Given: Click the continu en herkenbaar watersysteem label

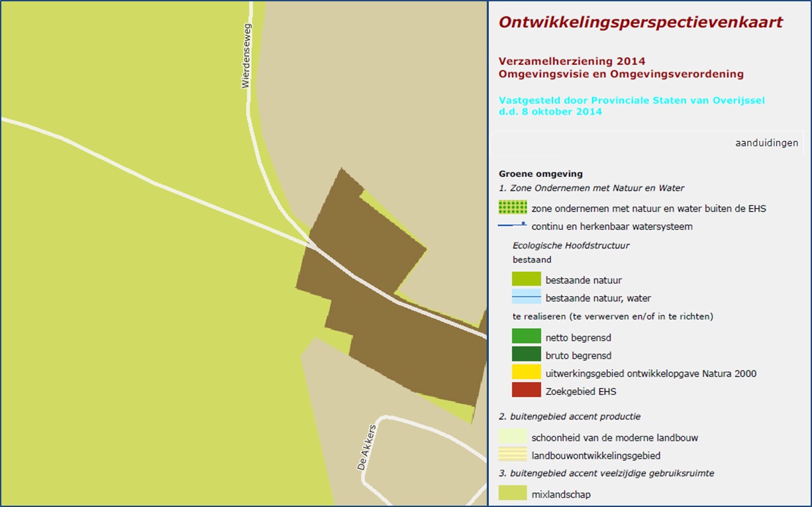Looking at the screenshot, I should [x=612, y=227].
